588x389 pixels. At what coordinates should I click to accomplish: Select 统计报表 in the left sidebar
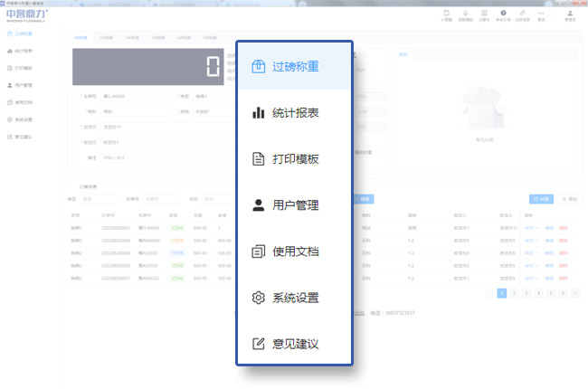[x=24, y=51]
